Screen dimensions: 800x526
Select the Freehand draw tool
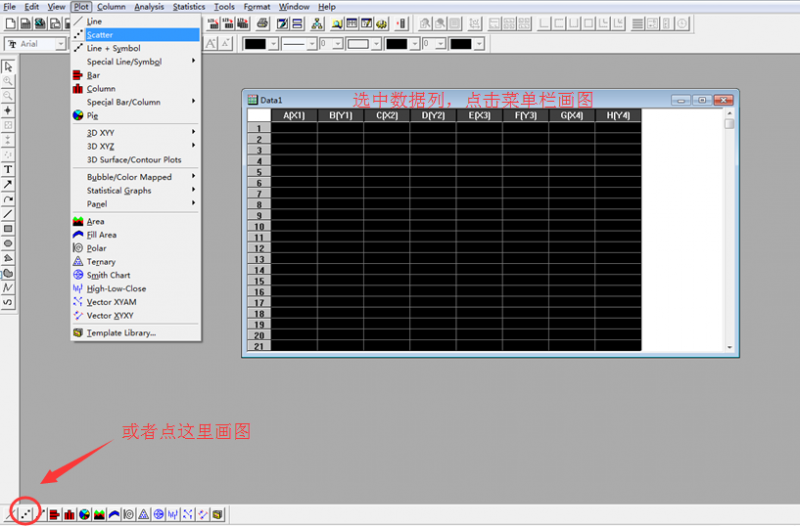tap(8, 303)
